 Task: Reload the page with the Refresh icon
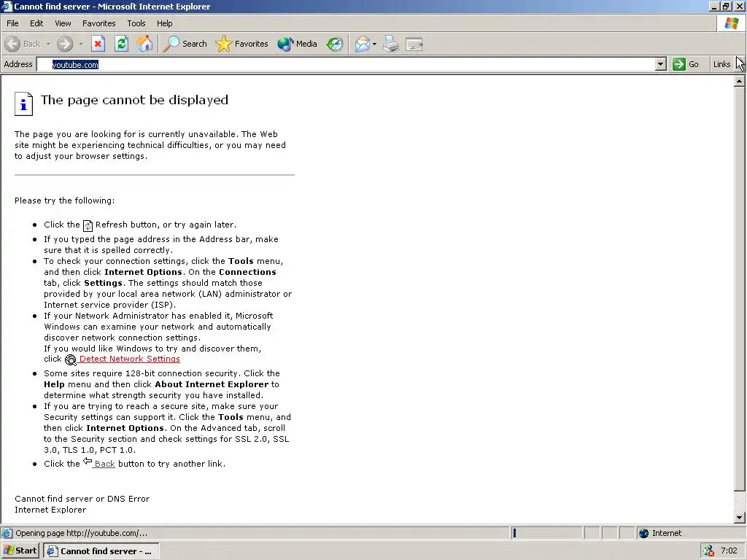[x=122, y=44]
